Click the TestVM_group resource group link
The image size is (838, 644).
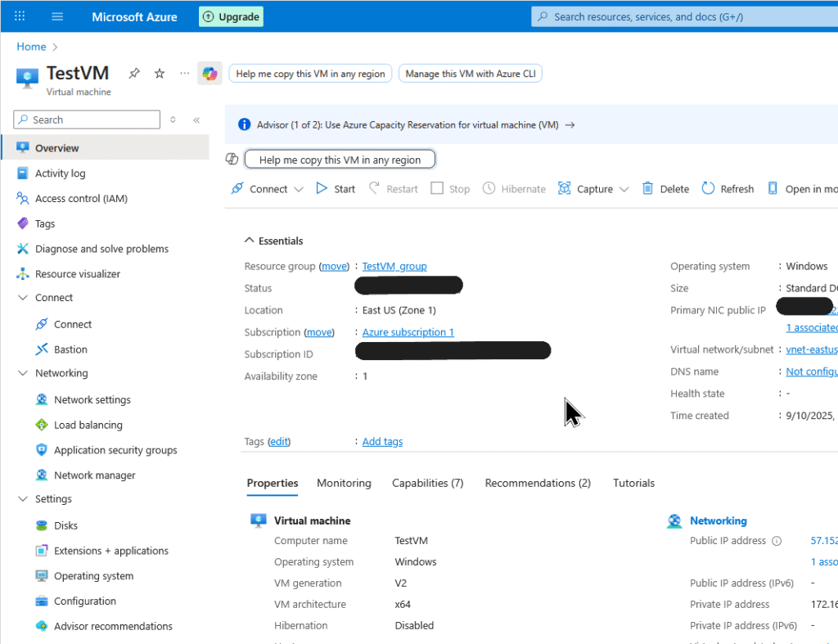[x=394, y=266]
